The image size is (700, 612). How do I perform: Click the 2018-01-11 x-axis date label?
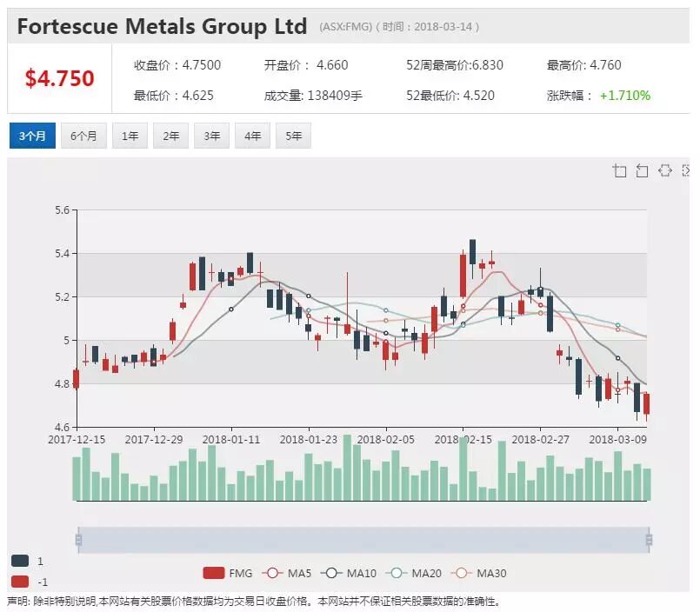pyautogui.click(x=231, y=440)
